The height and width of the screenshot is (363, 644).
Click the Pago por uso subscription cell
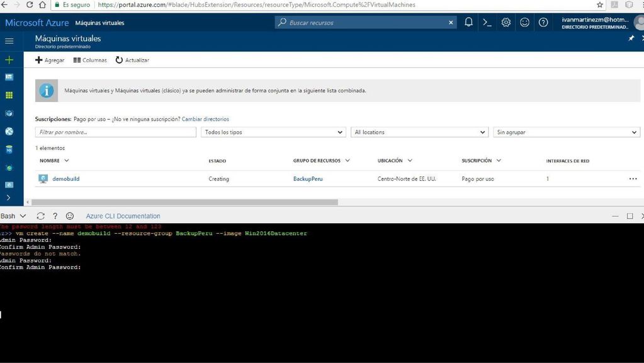[x=478, y=179]
